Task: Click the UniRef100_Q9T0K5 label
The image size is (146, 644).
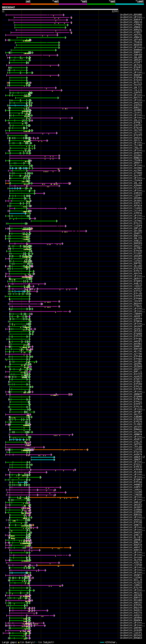Action: (131, 40)
